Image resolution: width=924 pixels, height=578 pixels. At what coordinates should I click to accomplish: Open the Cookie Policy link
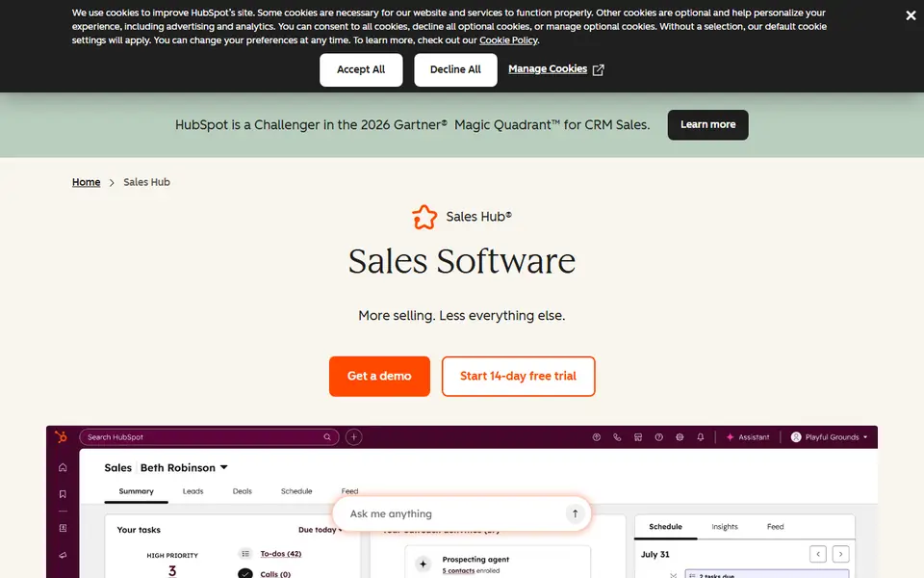pos(508,40)
